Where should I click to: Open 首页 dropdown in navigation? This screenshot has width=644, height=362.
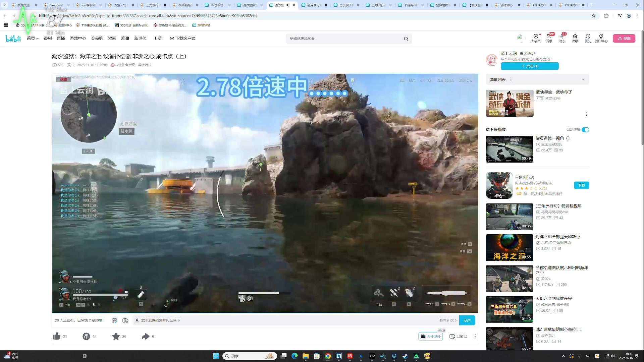[x=33, y=39]
